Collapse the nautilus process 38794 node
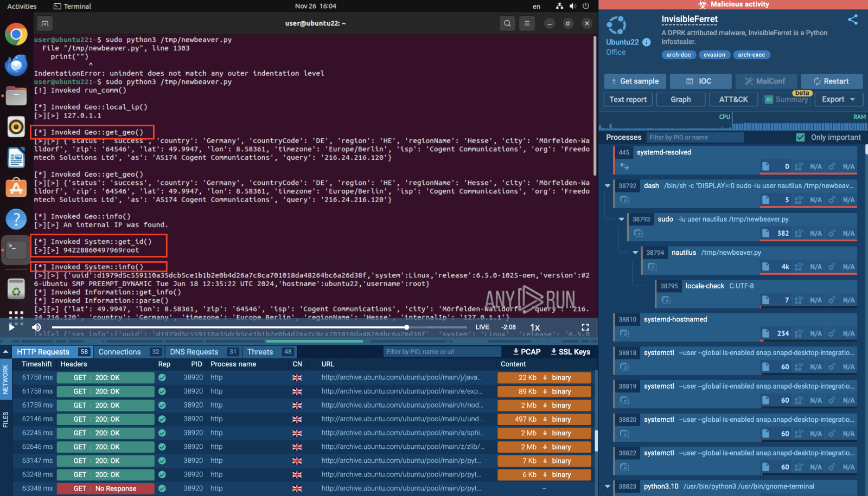The image size is (868, 496). click(x=635, y=253)
